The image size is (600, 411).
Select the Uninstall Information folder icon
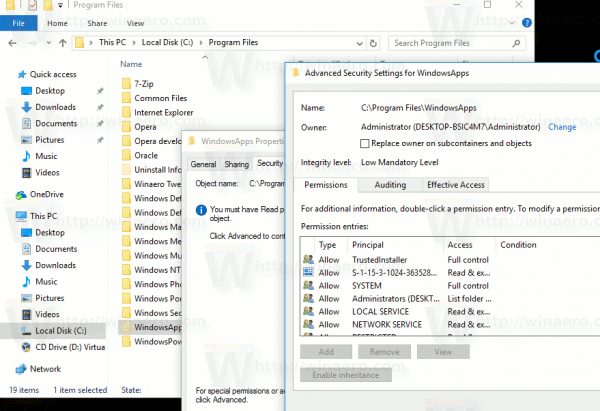pos(126,170)
